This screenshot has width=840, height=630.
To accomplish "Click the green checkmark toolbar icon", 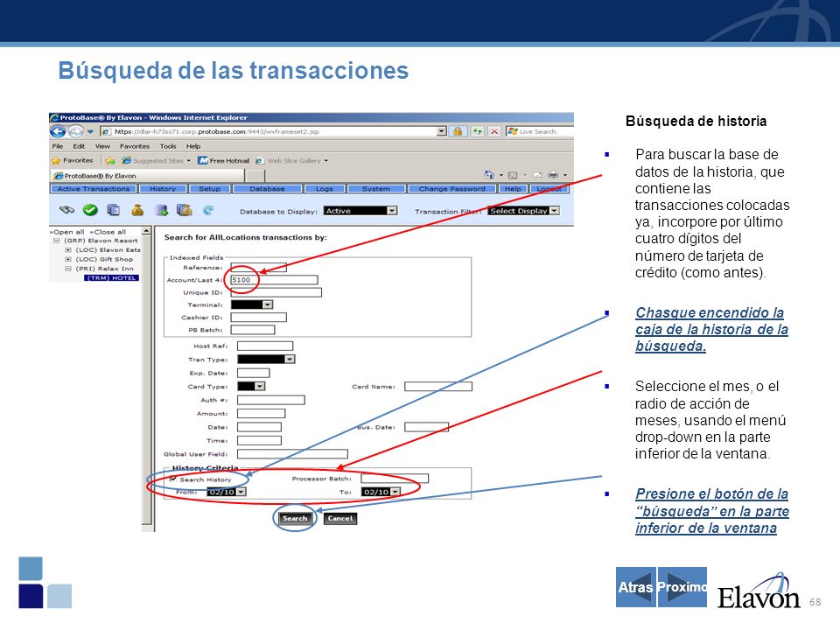I will click(90, 210).
